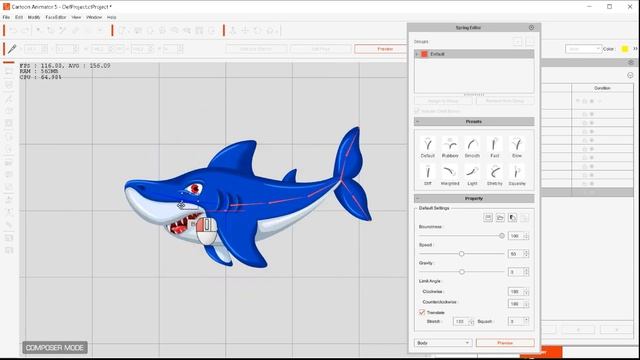Click the COMPOSER MODE button
Image resolution: width=640 pixels, height=360 pixels.
coord(55,348)
